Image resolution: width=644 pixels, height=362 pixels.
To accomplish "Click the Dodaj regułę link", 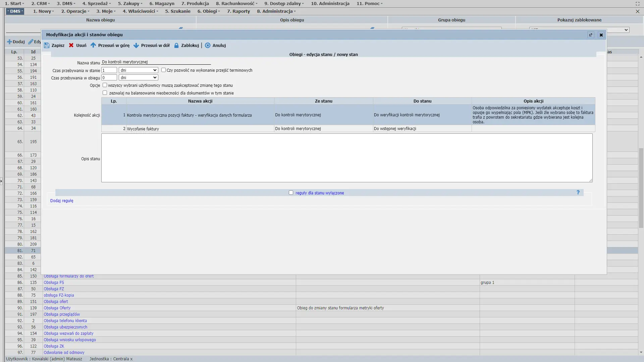I will tap(62, 201).
